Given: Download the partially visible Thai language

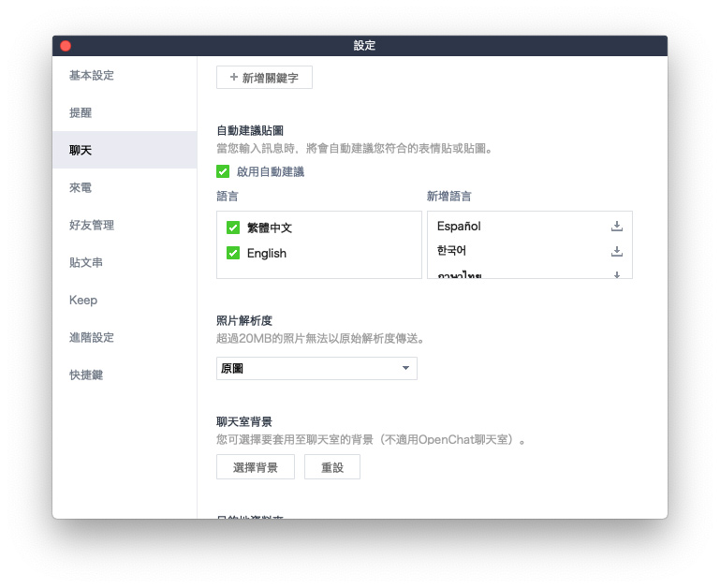Looking at the screenshot, I should click(616, 274).
